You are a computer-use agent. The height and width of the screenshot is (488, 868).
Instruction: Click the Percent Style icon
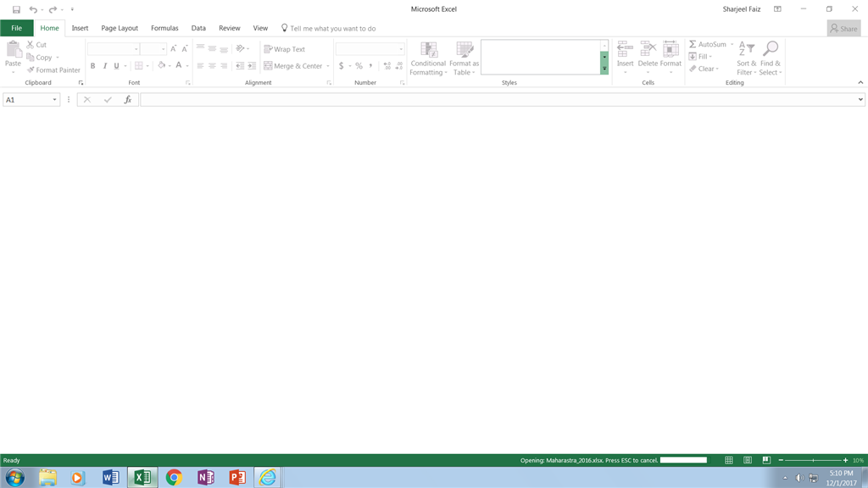(x=359, y=66)
